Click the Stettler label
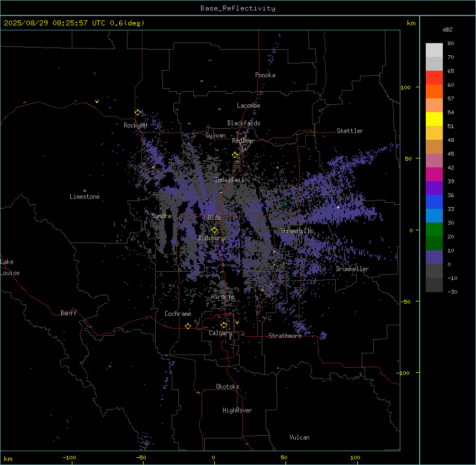 [x=350, y=131]
